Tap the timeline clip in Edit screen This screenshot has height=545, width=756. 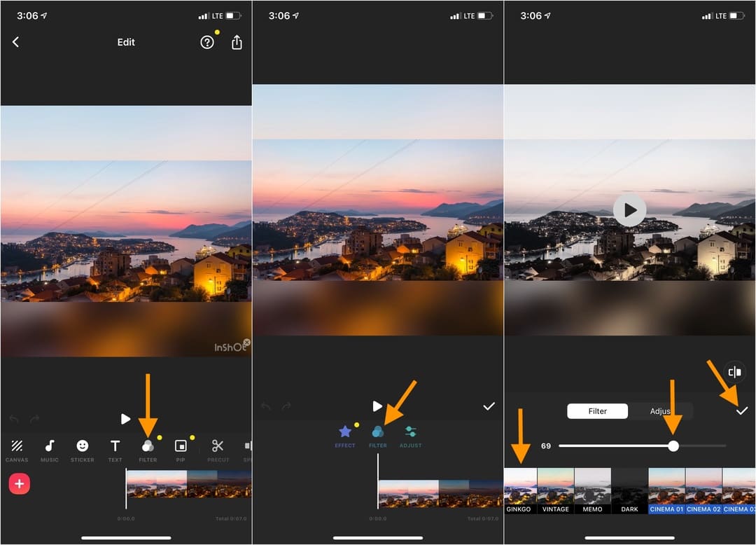(189, 484)
